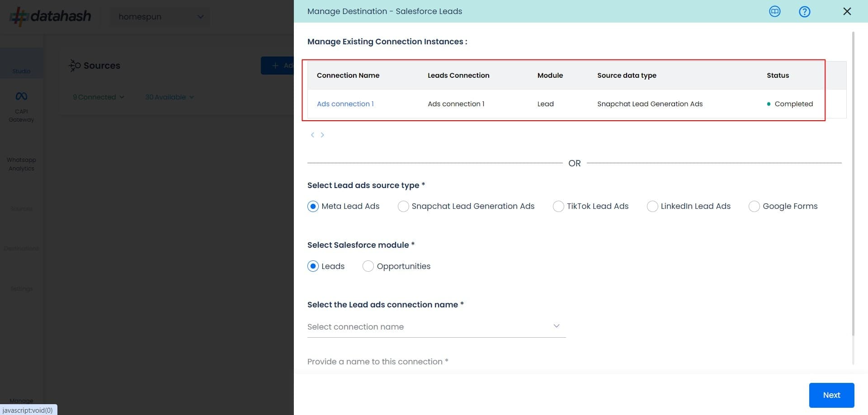Open the help question mark icon
Viewport: 868px width, 415px height.
coord(804,12)
